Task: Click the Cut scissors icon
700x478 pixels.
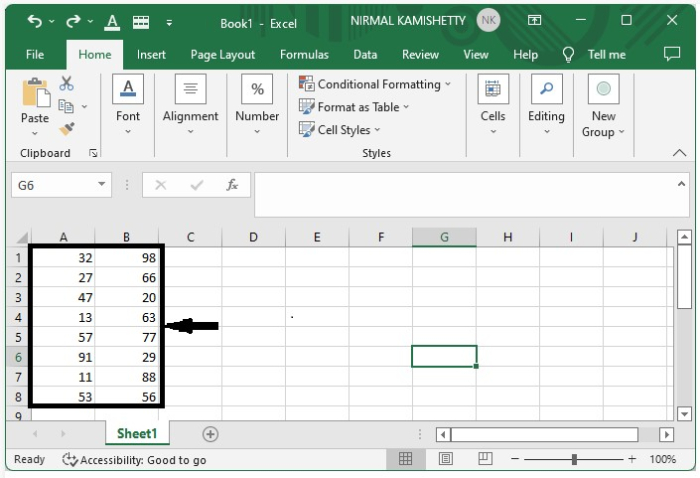Action: tap(67, 83)
